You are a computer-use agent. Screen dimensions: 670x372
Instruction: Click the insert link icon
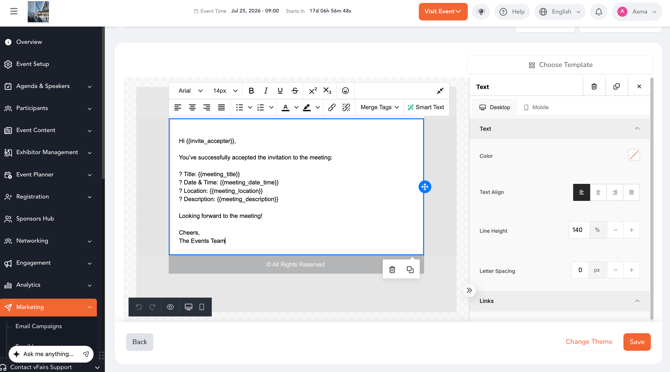pyautogui.click(x=332, y=107)
